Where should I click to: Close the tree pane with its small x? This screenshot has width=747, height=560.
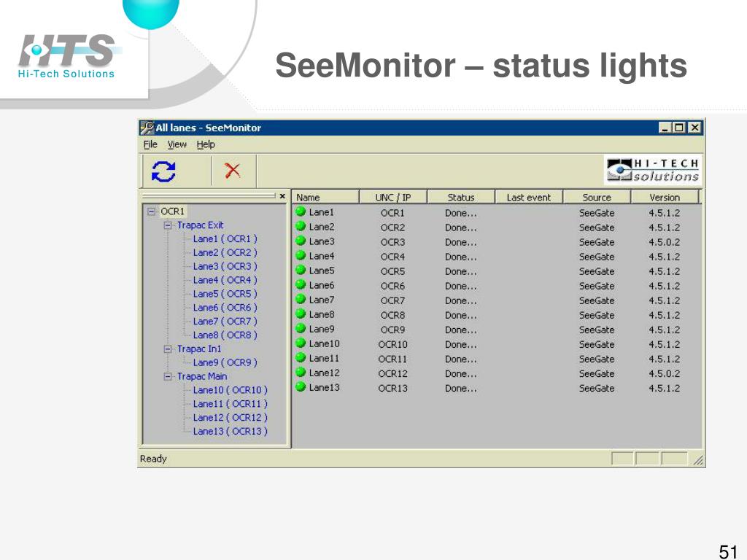(282, 195)
